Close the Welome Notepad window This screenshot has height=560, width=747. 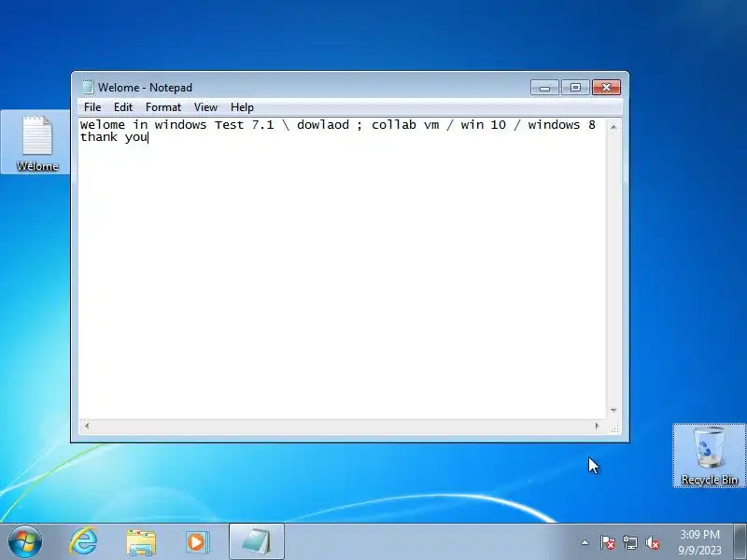(x=606, y=87)
